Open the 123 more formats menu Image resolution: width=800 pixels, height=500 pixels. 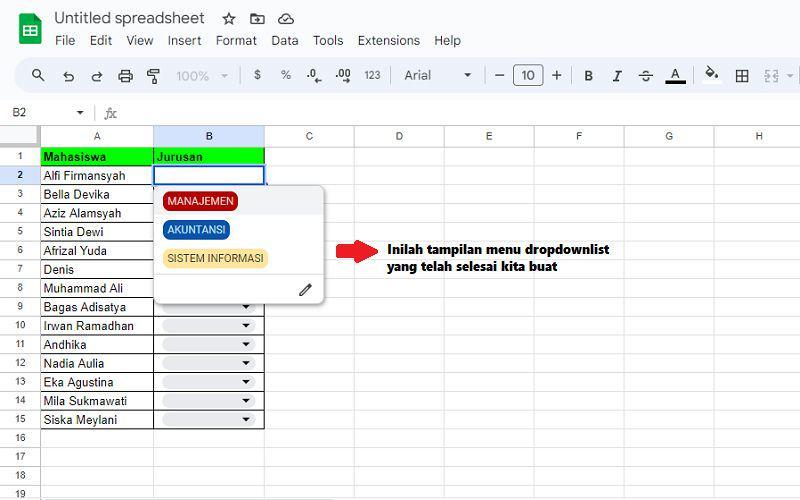(x=372, y=76)
